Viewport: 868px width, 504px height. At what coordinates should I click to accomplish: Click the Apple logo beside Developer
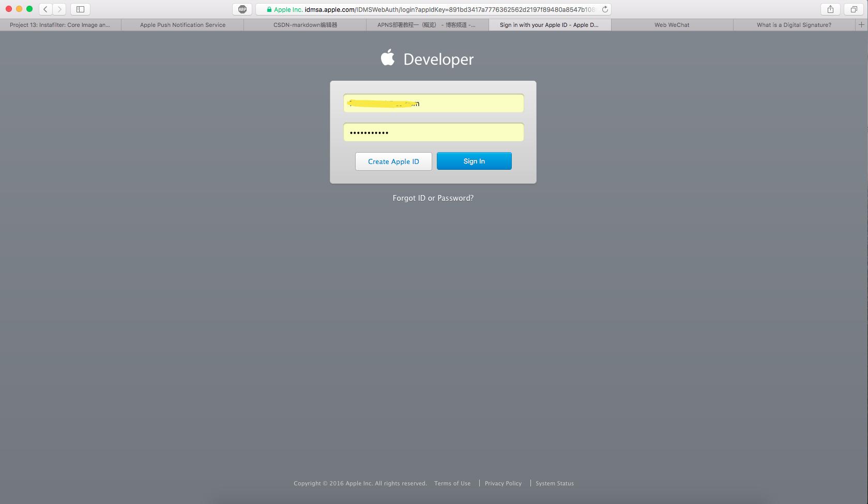[x=388, y=57]
